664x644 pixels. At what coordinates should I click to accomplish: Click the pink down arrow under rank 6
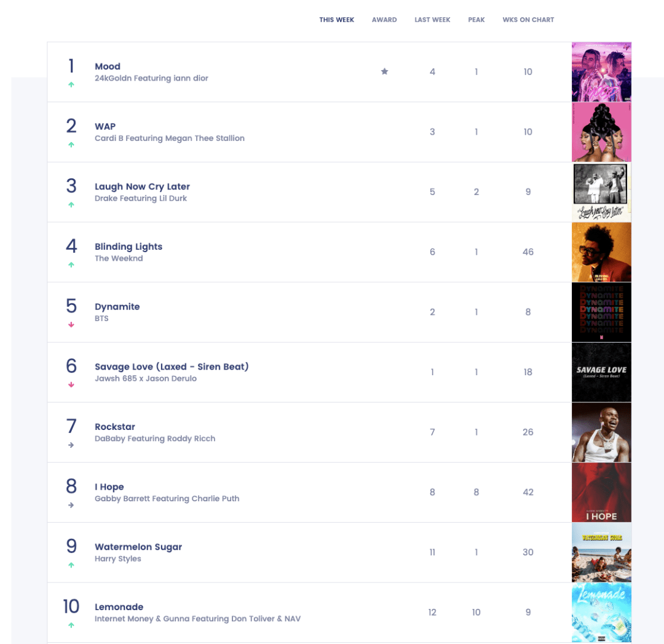(x=71, y=385)
